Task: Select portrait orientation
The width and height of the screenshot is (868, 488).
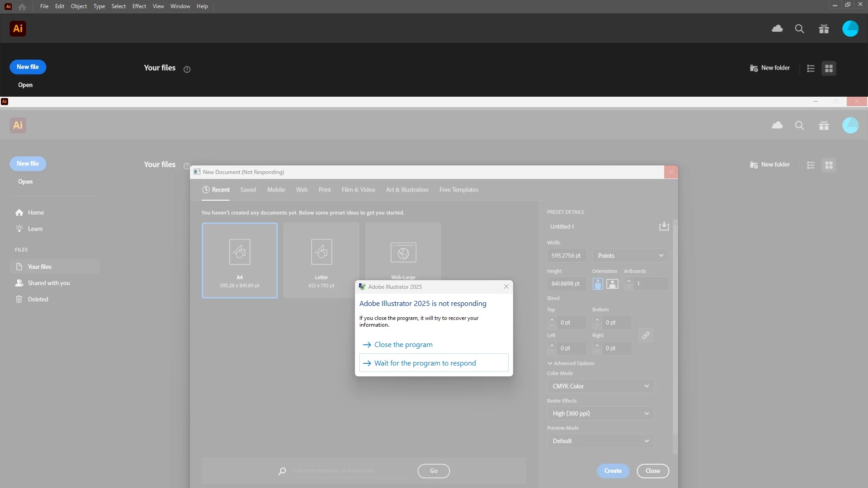Action: tap(598, 284)
